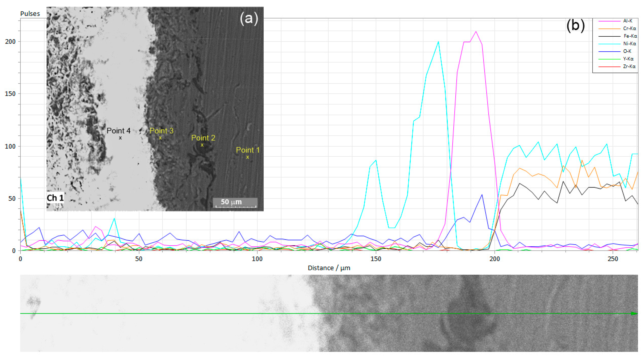Select the O-K legend entry
Screen dimensions: 644x358
[627, 51]
